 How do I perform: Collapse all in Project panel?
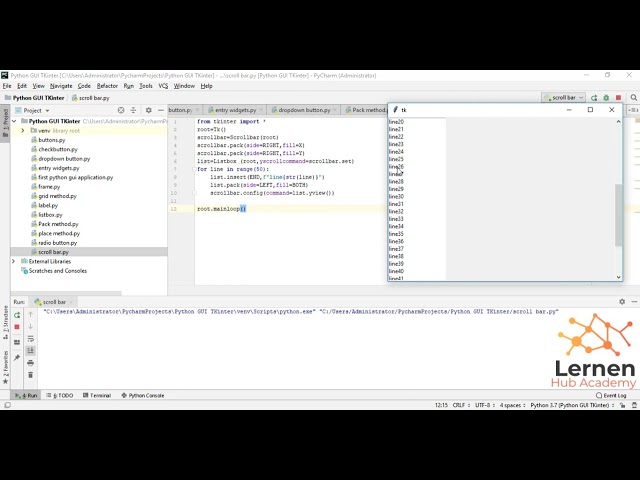[133, 110]
